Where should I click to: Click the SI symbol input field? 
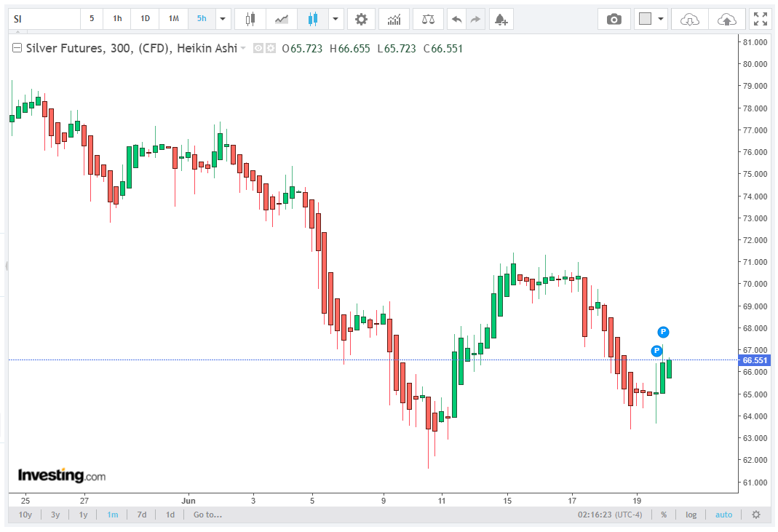coord(44,20)
